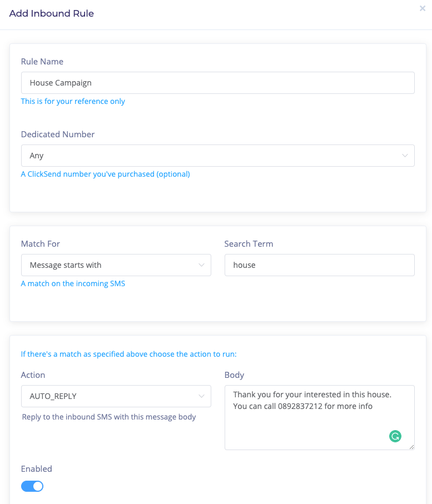Click the Enabled label
Viewport: 432px width, 504px height.
[36, 468]
